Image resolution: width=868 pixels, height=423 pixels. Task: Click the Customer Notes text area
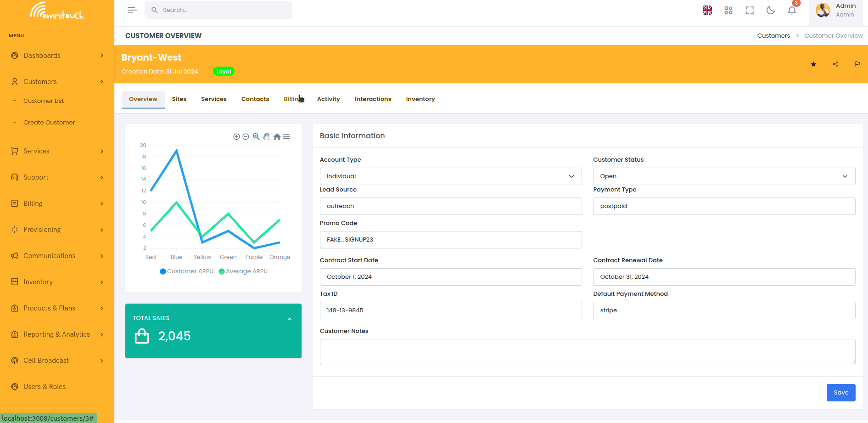(x=587, y=352)
